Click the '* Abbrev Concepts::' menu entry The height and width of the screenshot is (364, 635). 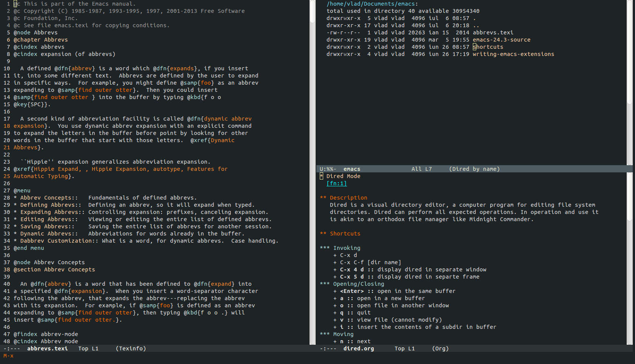pos(46,198)
